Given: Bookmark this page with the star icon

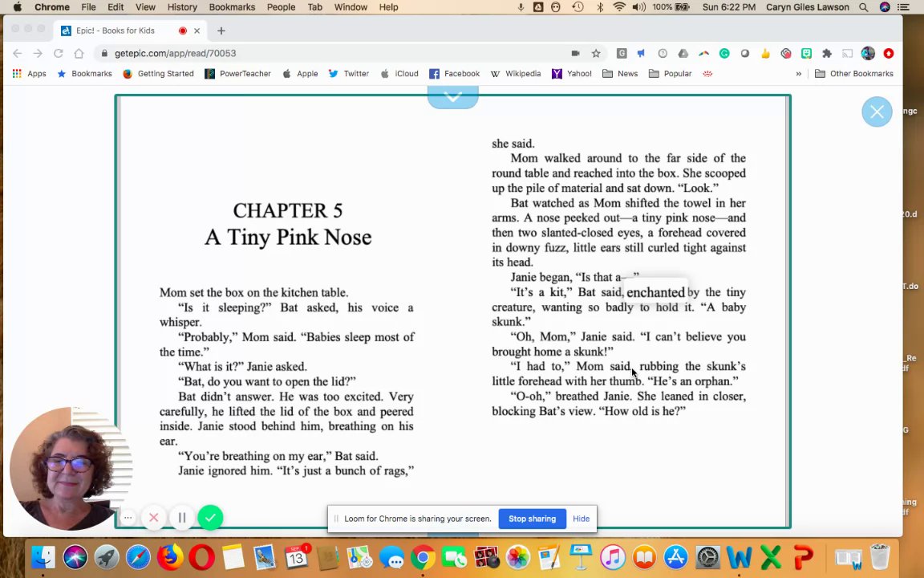Looking at the screenshot, I should click(x=596, y=53).
